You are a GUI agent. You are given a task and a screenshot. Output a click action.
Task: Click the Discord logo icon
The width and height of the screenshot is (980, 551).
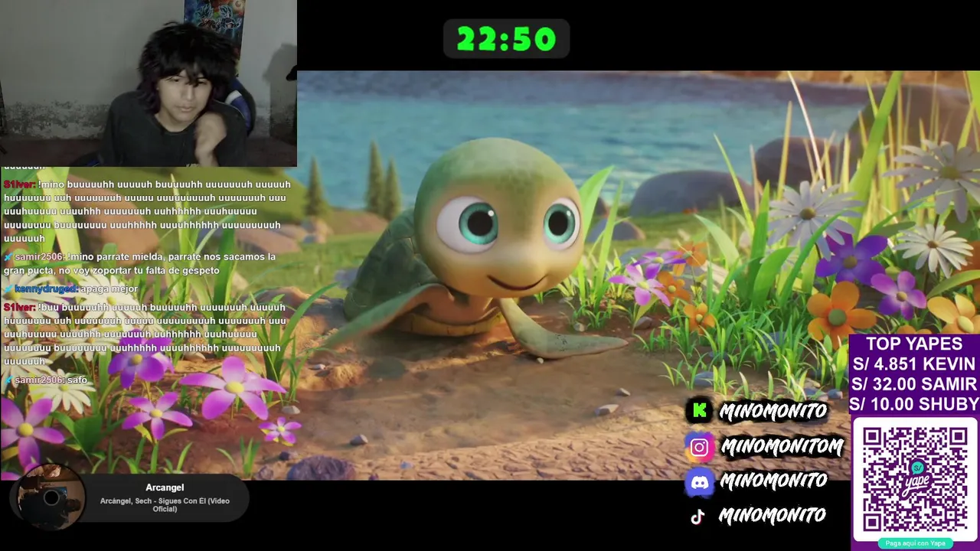tap(699, 482)
